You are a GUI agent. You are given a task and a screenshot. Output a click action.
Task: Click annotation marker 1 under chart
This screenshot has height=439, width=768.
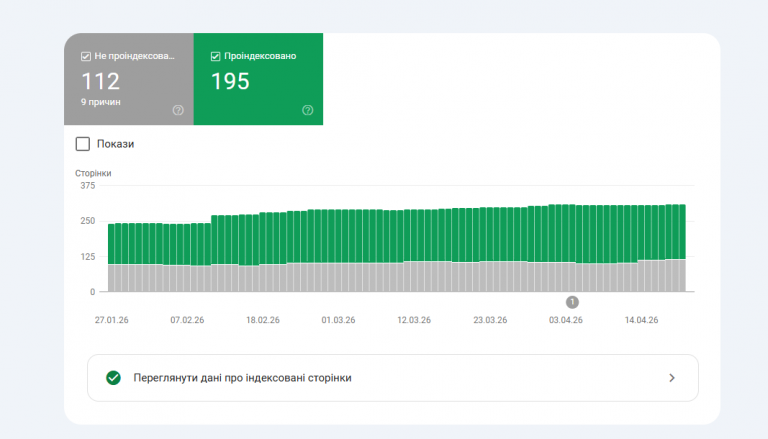[572, 302]
